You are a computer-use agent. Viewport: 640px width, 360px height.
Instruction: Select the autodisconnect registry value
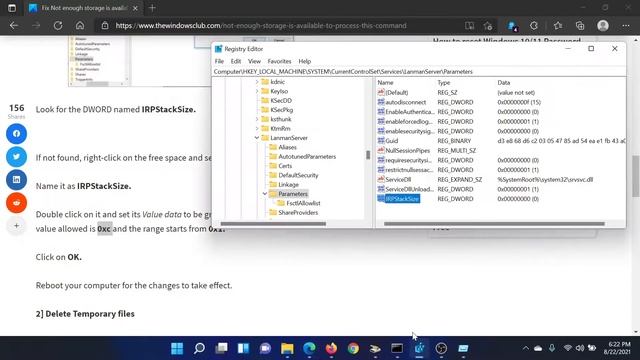click(x=405, y=102)
